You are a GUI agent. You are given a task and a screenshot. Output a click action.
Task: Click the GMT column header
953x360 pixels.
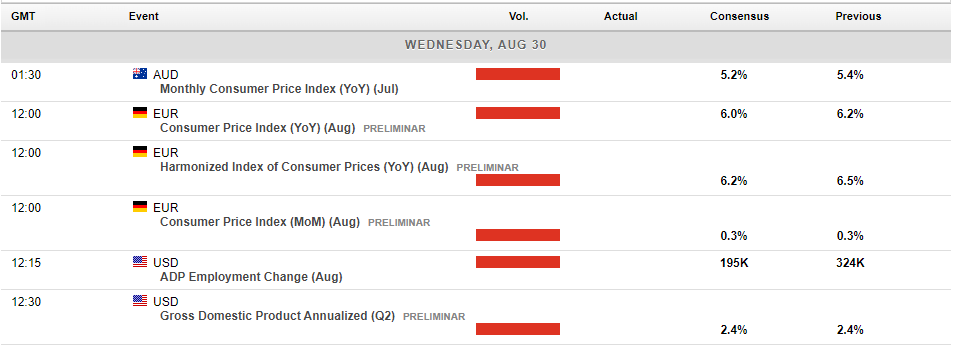click(23, 16)
